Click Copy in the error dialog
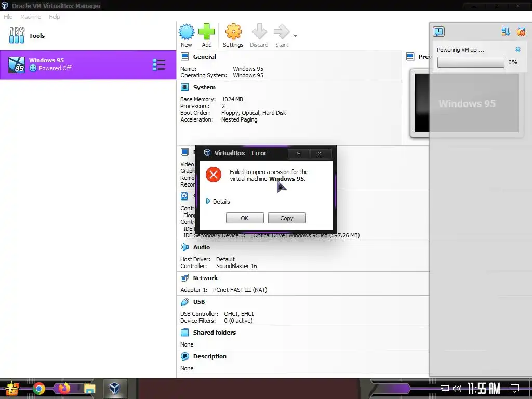 click(x=287, y=218)
